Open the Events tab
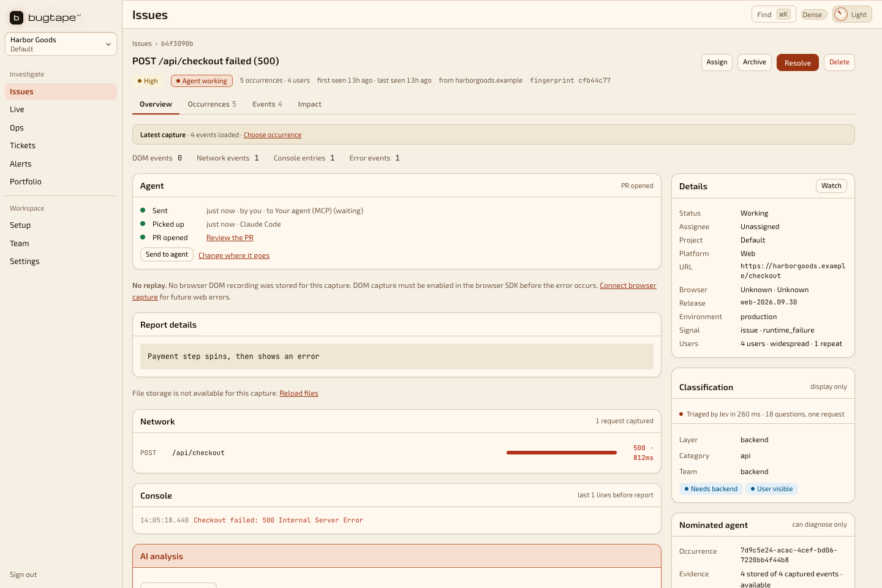This screenshot has width=882, height=588. point(267,105)
